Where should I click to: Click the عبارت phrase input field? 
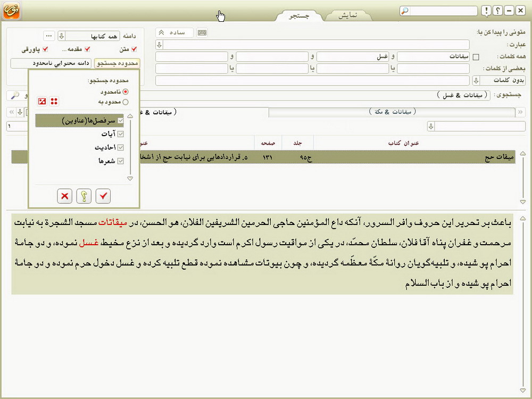[316, 45]
